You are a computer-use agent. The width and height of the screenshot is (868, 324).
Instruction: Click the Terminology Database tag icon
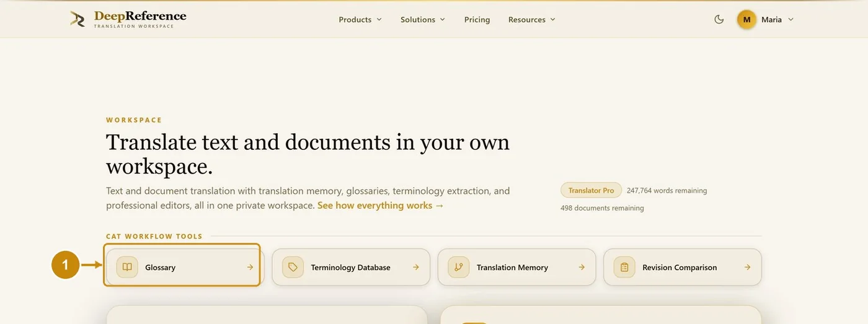coord(293,267)
